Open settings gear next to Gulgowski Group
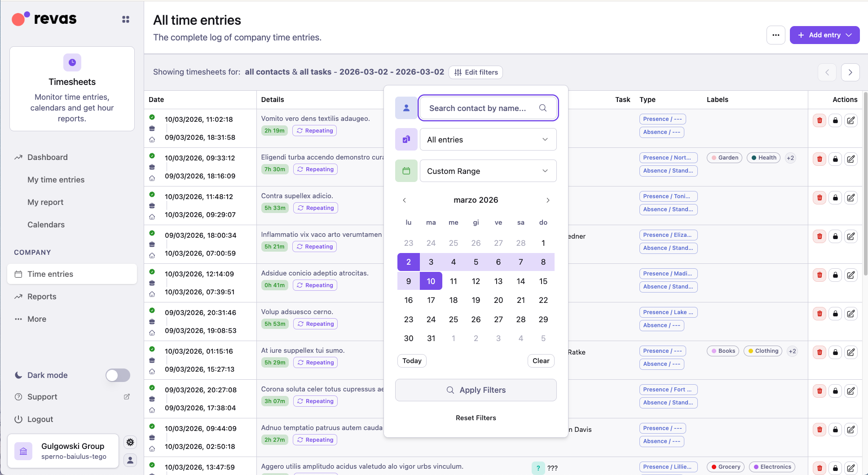868x475 pixels. [x=130, y=442]
